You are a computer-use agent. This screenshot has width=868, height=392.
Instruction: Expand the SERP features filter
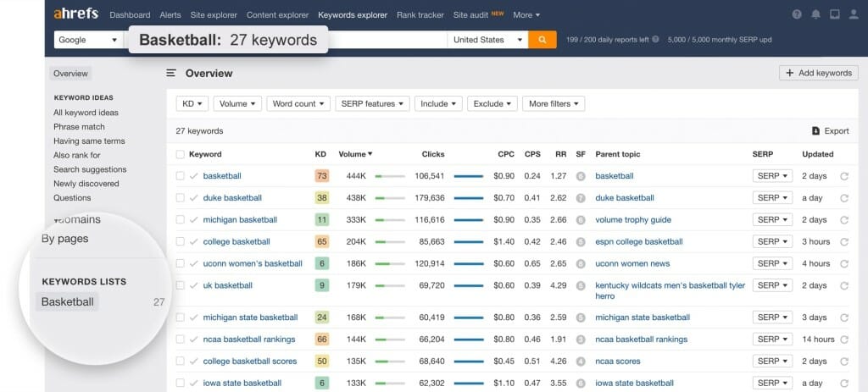[x=372, y=104]
